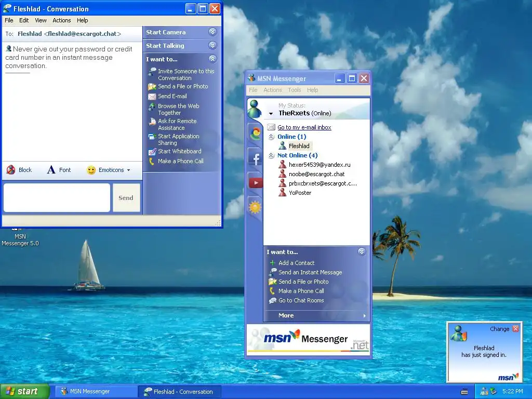Select contact Fleshlad in Online list
Image resolution: width=532 pixels, height=399 pixels.
tap(299, 146)
